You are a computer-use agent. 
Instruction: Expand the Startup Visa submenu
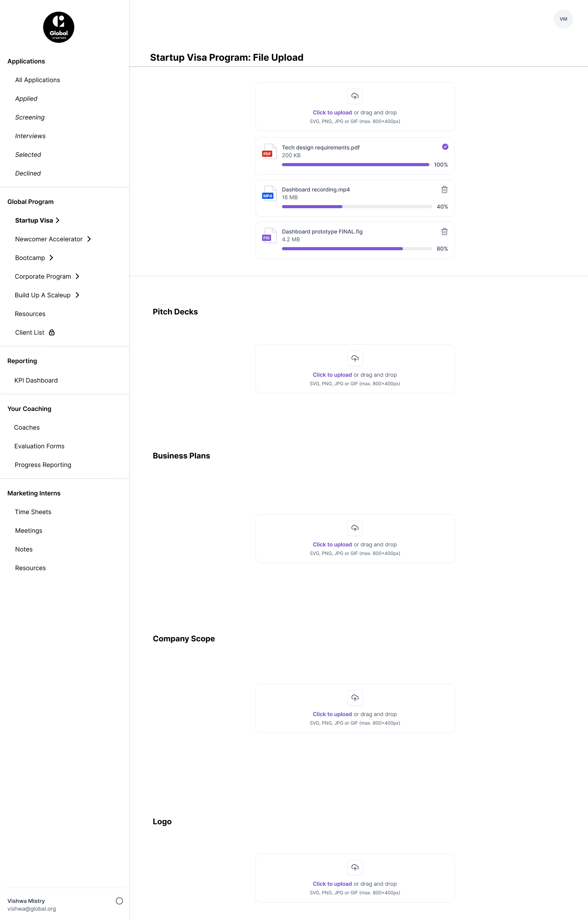coord(58,220)
